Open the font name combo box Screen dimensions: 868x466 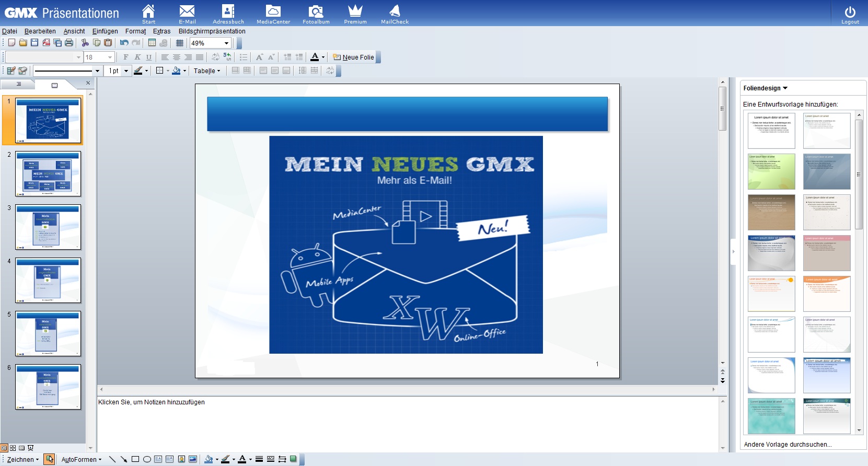pyautogui.click(x=44, y=57)
